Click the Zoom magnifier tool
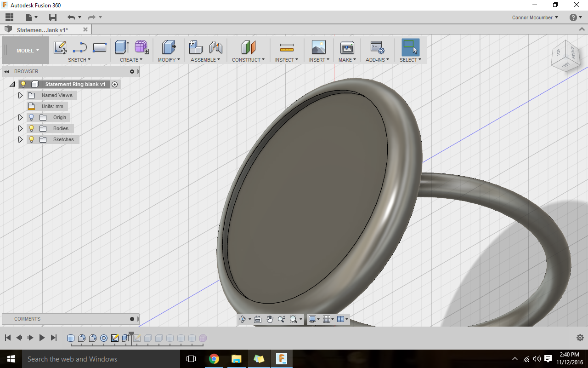 tap(281, 319)
